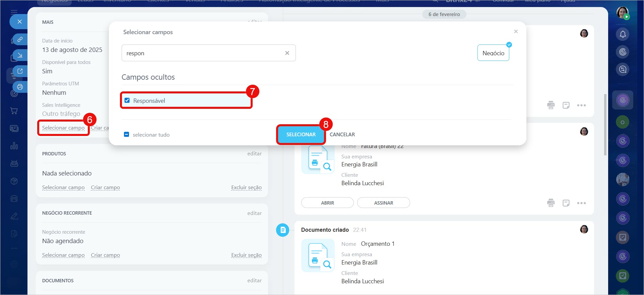Click editar for Negócio Recorrente section
This screenshot has height=295, width=644.
(x=254, y=213)
